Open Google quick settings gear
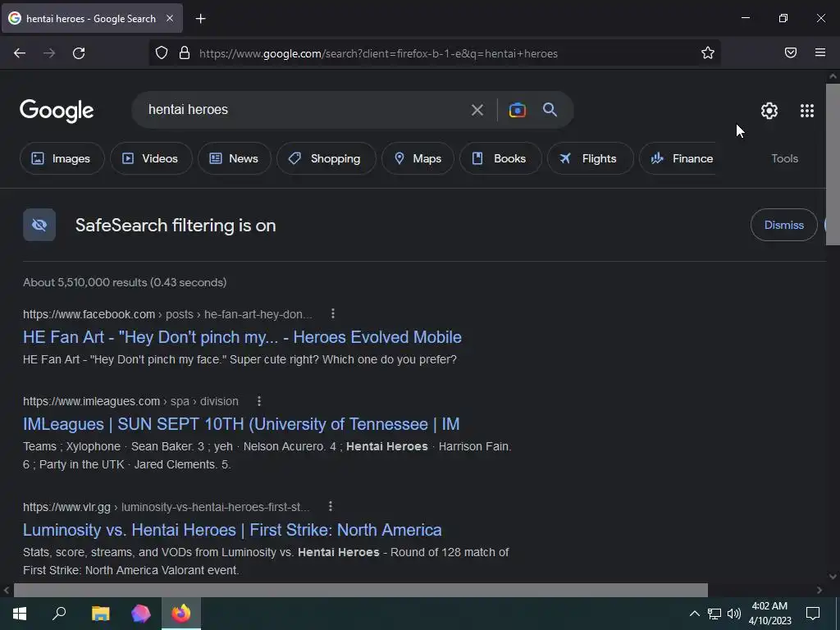 click(x=769, y=111)
